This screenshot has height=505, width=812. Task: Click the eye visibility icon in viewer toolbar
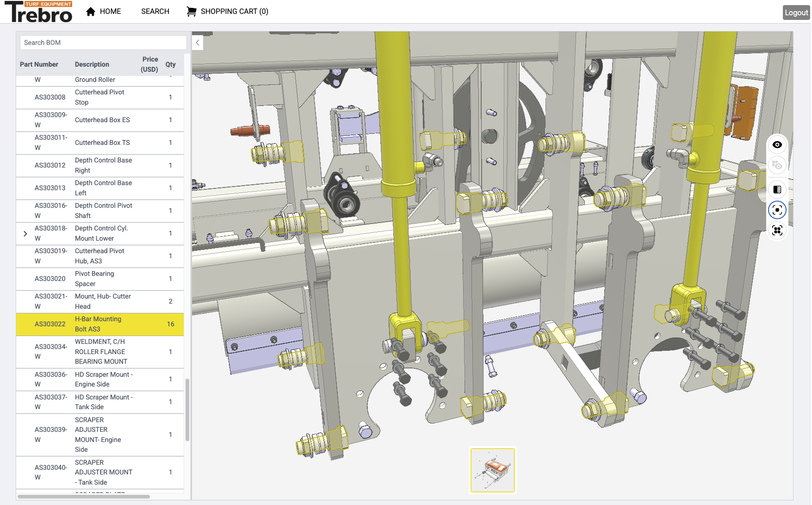[777, 145]
